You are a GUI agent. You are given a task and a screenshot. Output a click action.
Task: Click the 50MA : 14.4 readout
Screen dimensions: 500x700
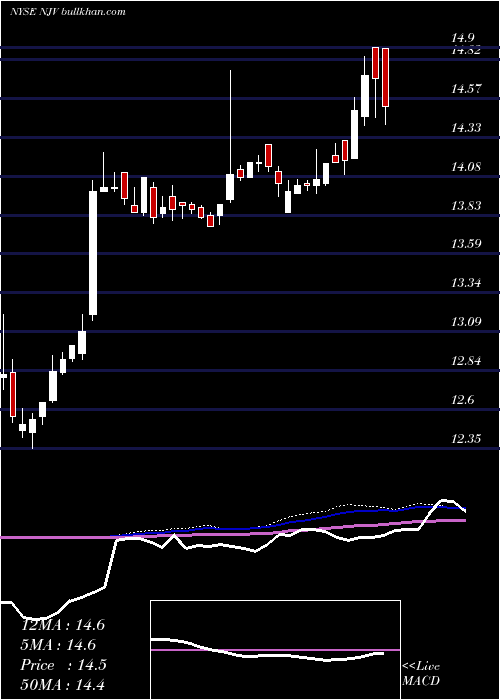[63, 684]
